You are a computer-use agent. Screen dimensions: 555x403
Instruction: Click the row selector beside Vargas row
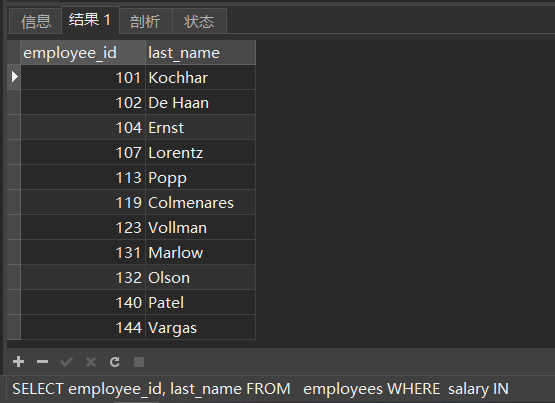[x=14, y=328]
